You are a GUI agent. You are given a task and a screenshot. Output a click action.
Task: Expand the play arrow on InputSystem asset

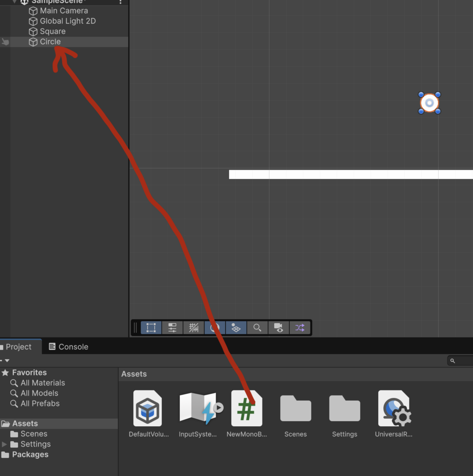218,408
